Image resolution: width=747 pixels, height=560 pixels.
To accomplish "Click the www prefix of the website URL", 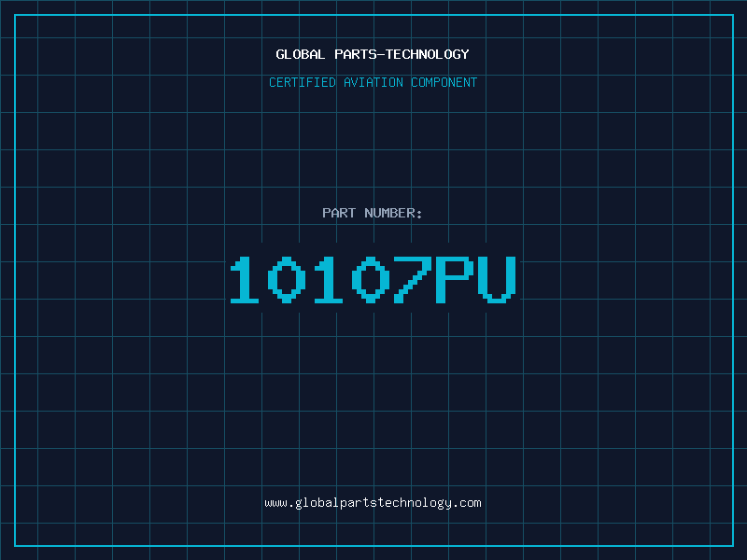I will [275, 503].
